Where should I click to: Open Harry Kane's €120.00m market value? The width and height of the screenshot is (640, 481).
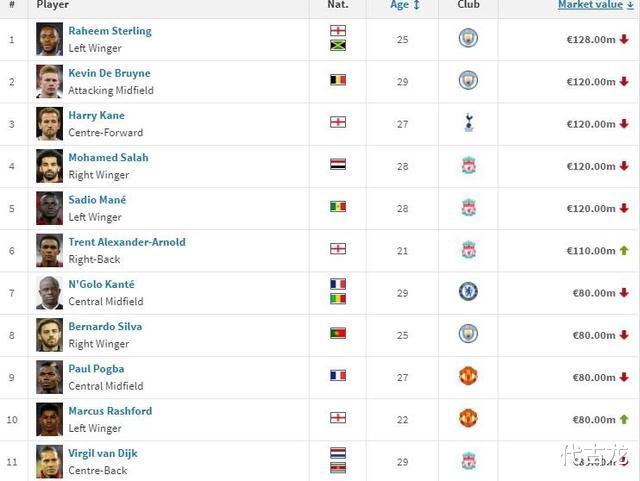coord(592,124)
